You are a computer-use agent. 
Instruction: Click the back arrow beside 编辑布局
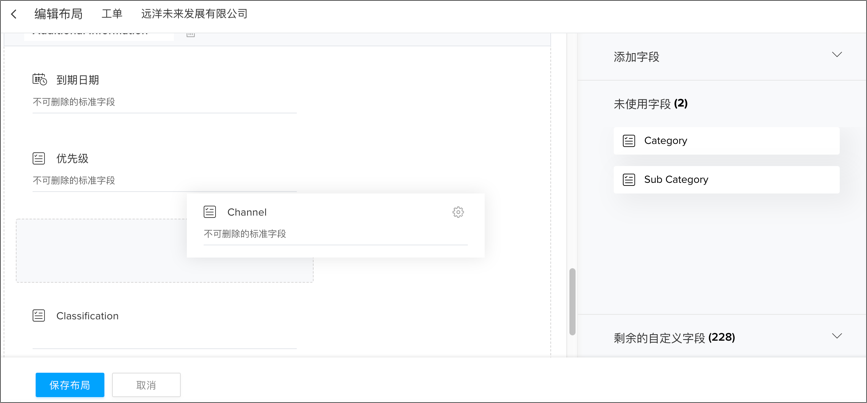click(x=14, y=14)
